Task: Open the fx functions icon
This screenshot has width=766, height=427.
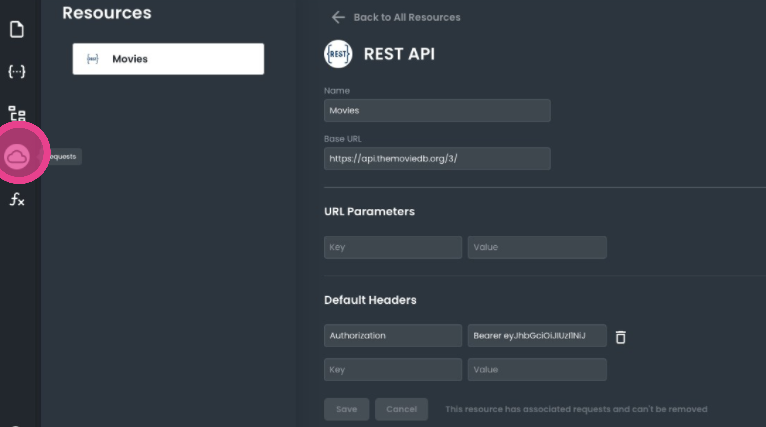Action: pyautogui.click(x=17, y=199)
